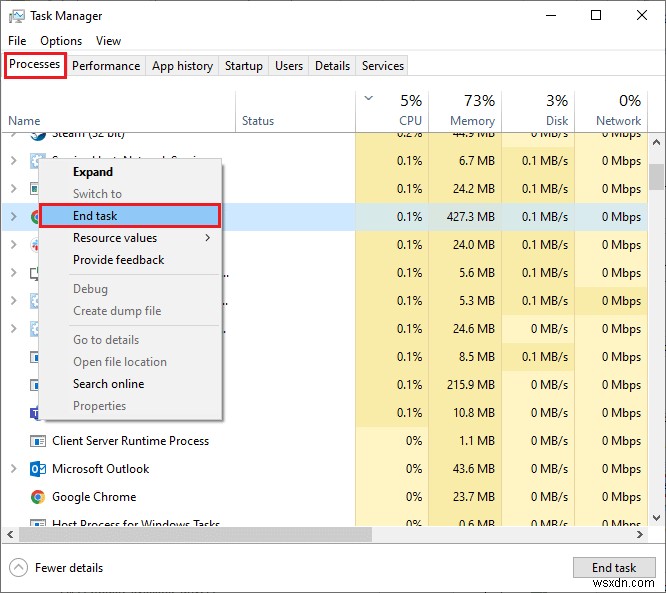Click the sort arrow above CPU column
The height and width of the screenshot is (593, 666).
coord(369,98)
